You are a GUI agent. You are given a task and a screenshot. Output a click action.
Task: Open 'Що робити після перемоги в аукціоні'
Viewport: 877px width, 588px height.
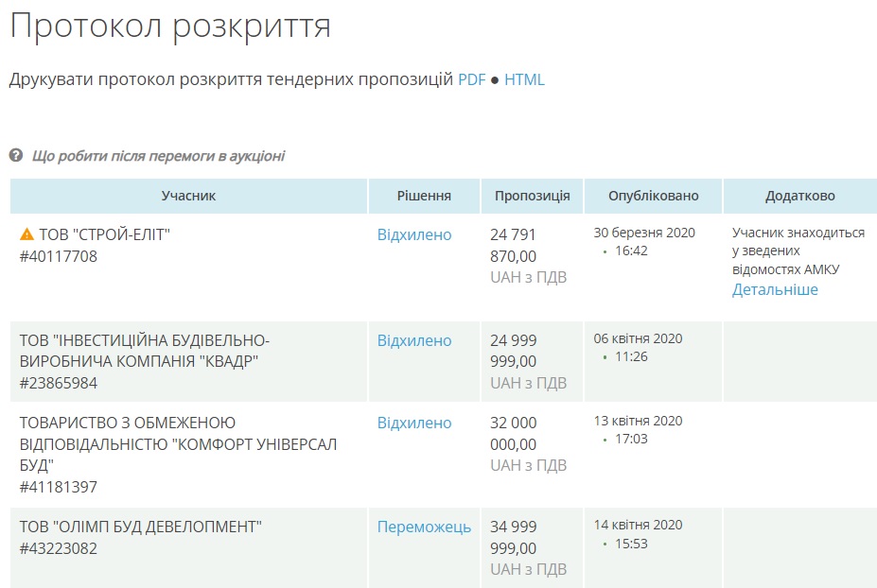[x=158, y=156]
